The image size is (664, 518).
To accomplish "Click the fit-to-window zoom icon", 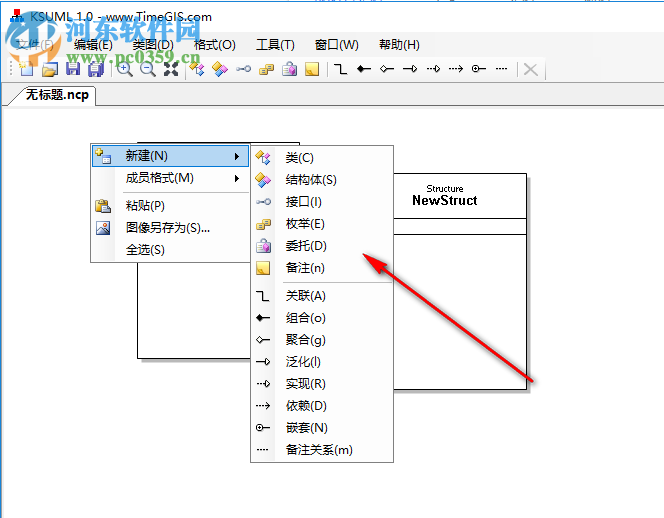I will tap(171, 69).
